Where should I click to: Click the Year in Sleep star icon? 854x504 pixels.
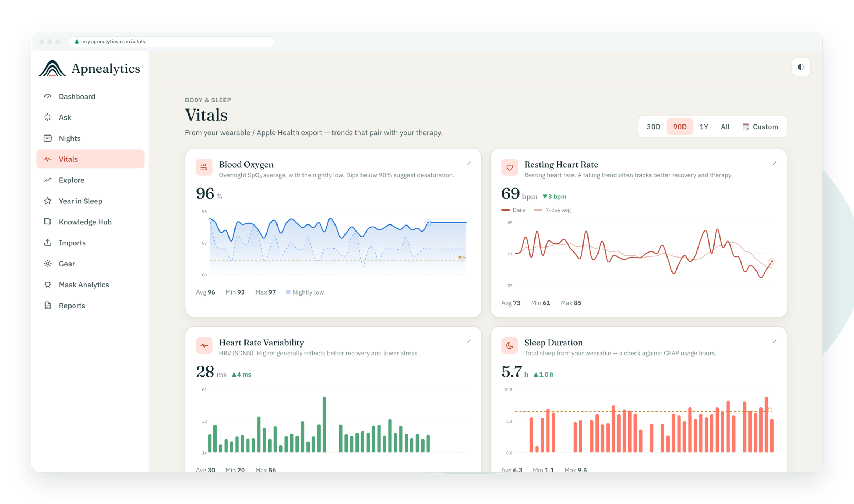click(48, 201)
